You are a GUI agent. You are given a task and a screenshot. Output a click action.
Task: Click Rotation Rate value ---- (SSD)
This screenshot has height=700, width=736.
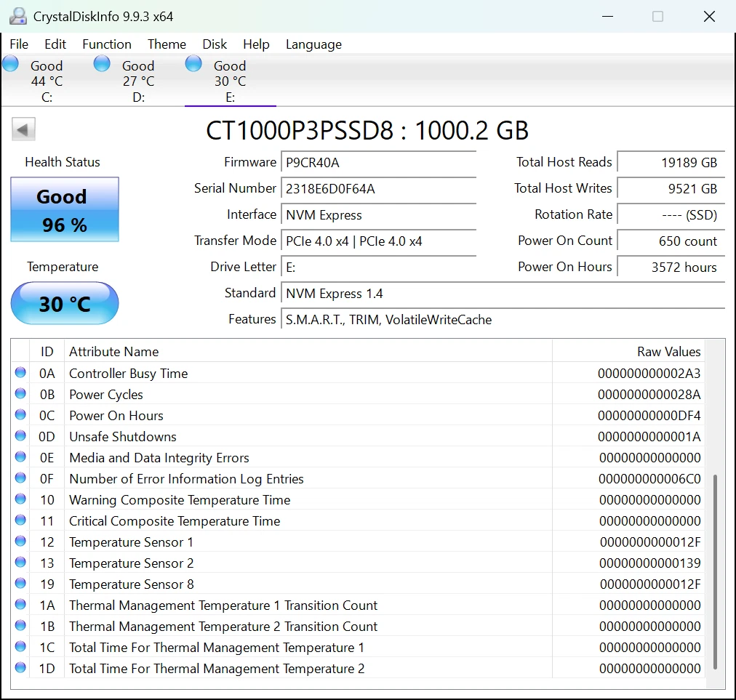click(x=671, y=215)
